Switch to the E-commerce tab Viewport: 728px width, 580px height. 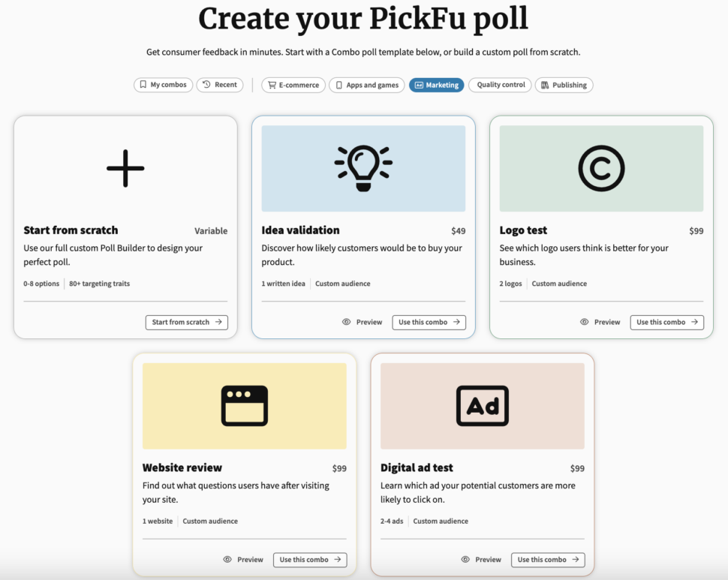[295, 85]
